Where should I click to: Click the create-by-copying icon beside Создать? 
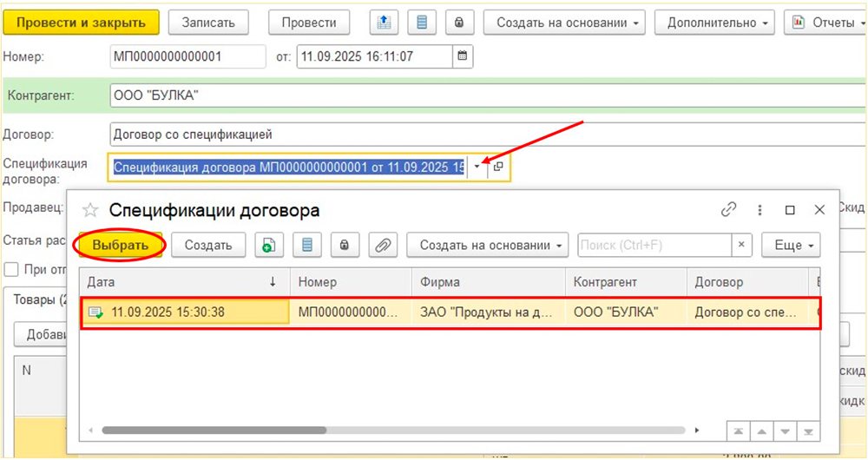coord(269,246)
